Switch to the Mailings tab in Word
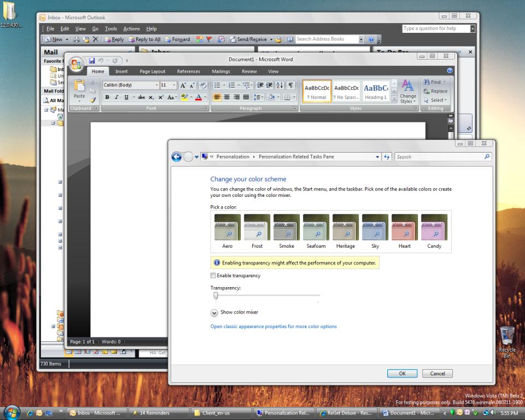Screen dimensions: 525x420 tap(221, 71)
